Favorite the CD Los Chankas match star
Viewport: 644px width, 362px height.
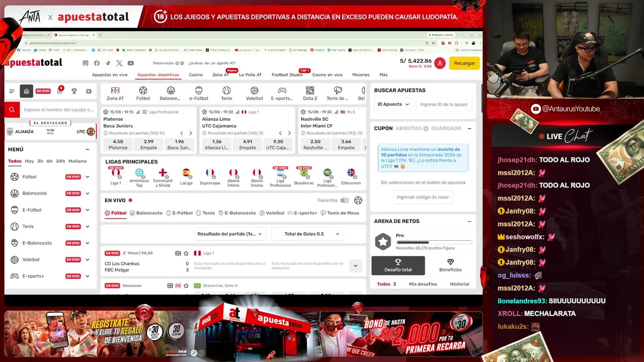click(186, 253)
